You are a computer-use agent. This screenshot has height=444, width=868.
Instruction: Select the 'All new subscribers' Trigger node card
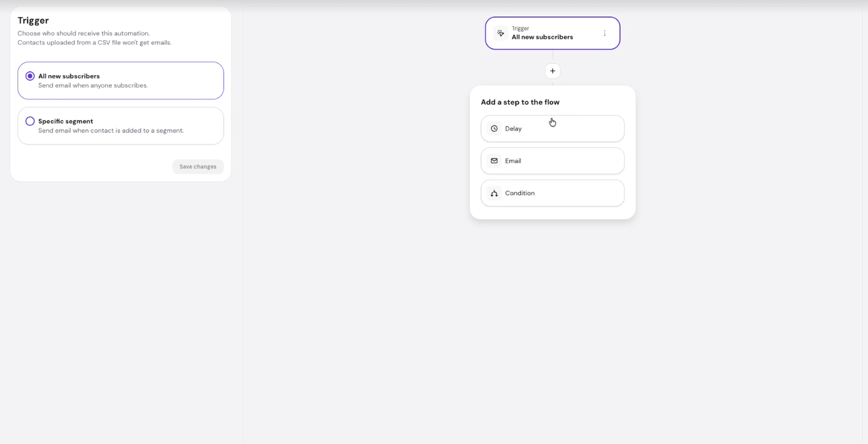tap(553, 33)
